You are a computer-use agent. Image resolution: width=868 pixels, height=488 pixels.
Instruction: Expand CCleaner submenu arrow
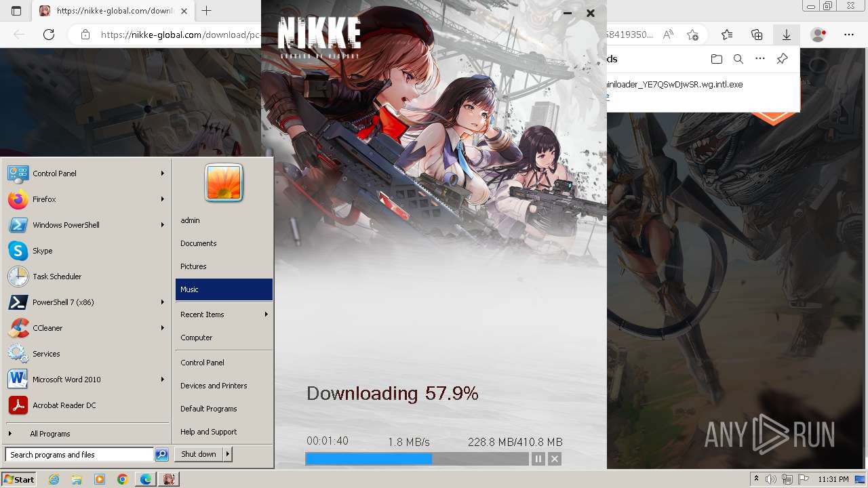point(163,328)
